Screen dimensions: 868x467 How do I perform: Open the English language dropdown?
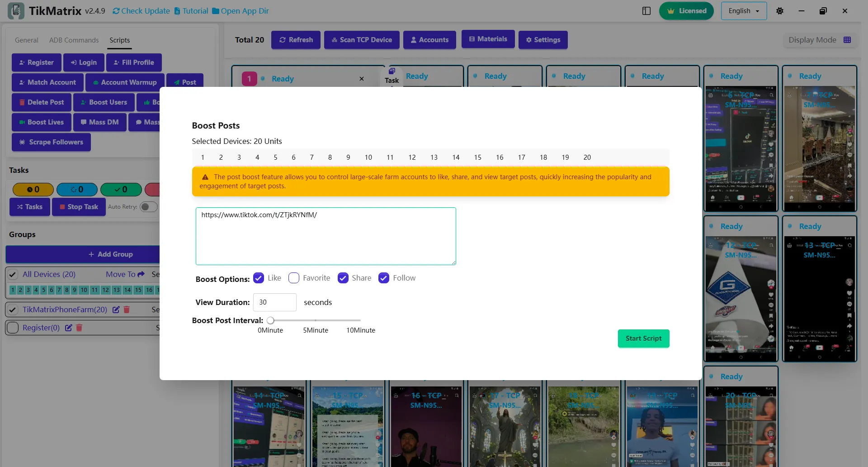point(743,10)
